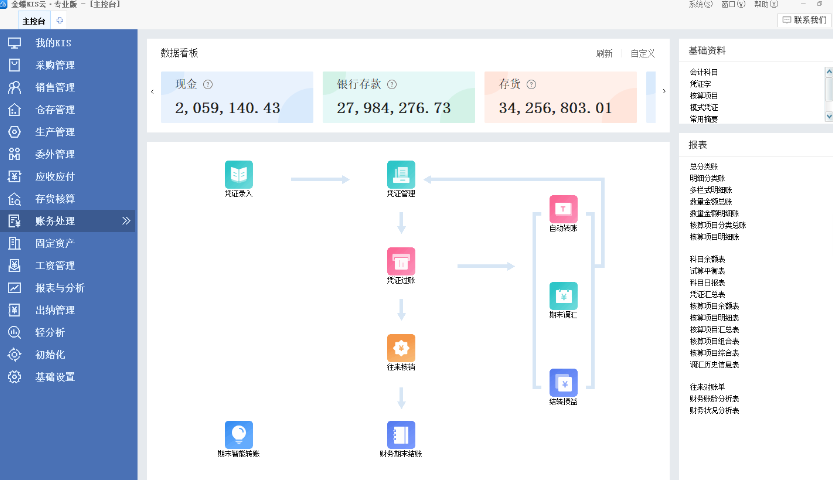This screenshot has height=480, width=833.
Task: Click the 存货核算 sidebar icon
Action: pyautogui.click(x=14, y=199)
